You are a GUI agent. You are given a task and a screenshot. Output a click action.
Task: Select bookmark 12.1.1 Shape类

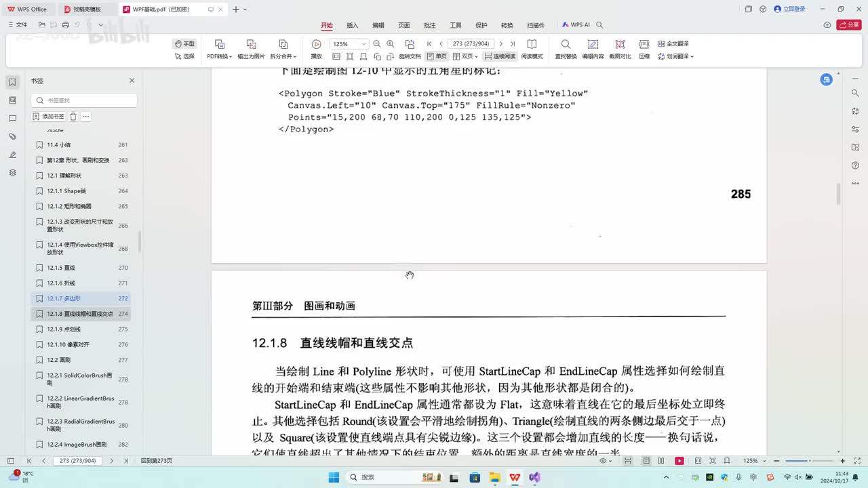click(81, 190)
